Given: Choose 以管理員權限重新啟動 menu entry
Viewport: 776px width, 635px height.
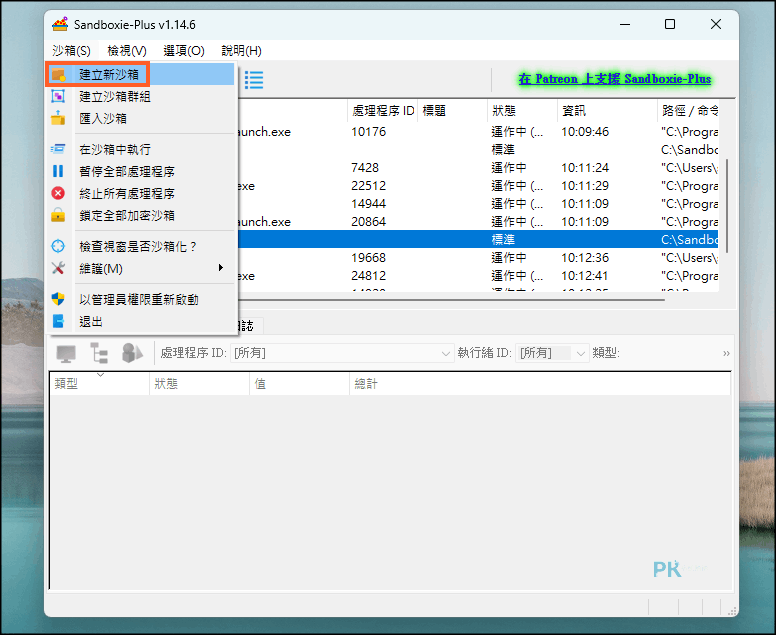Looking at the screenshot, I should pyautogui.click(x=141, y=299).
